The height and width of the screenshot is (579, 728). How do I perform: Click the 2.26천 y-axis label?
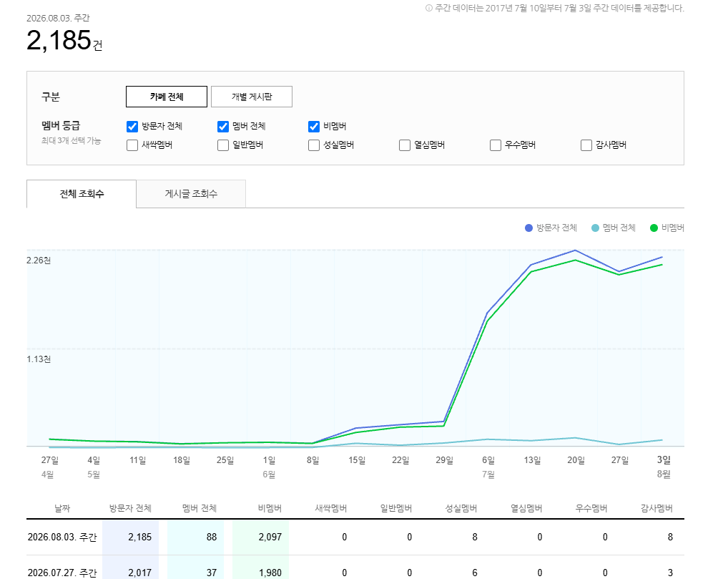coord(39,261)
